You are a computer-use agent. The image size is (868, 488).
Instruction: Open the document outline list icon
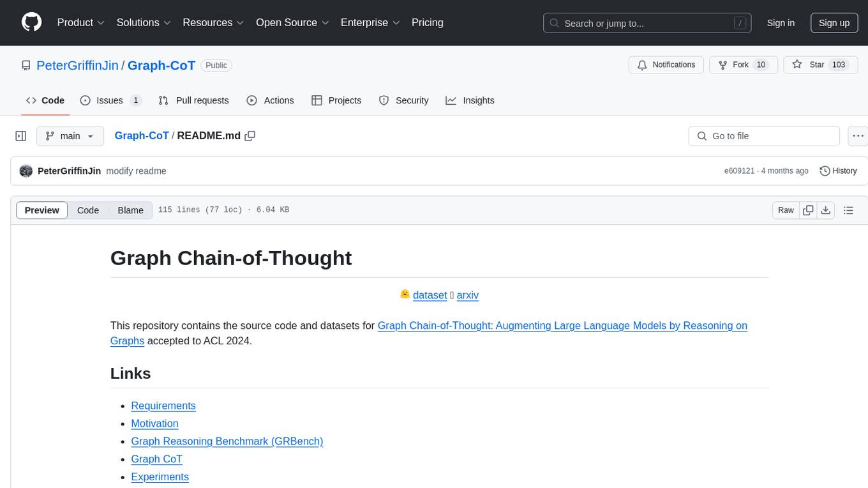click(848, 210)
